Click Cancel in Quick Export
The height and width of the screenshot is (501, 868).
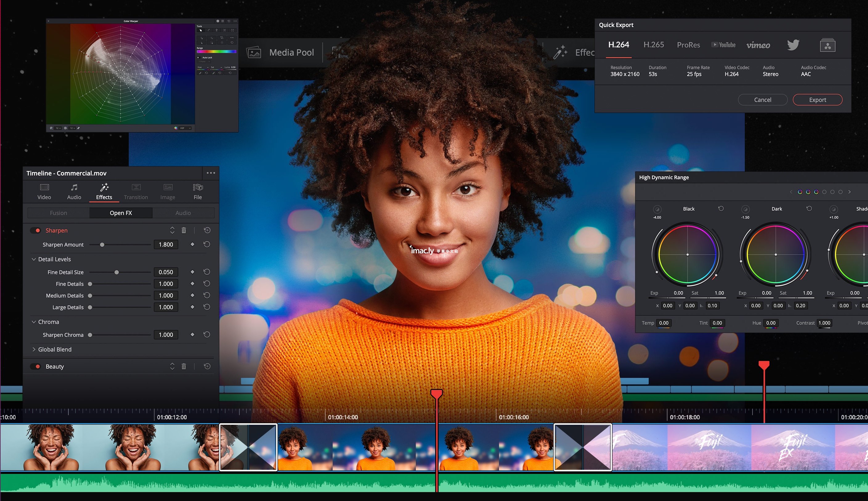click(763, 100)
